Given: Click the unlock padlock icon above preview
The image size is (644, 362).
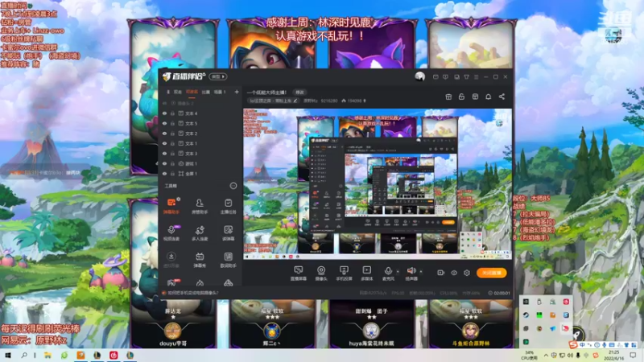Looking at the screenshot, I should [461, 97].
